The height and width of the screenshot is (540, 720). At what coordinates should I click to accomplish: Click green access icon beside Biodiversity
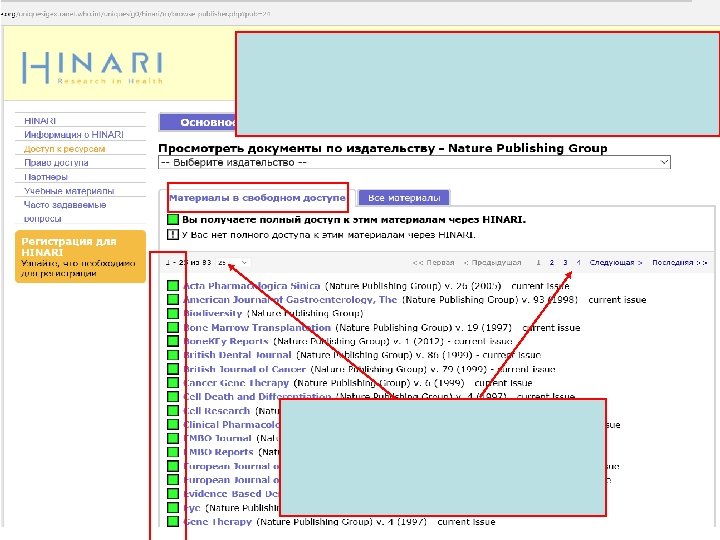173,313
